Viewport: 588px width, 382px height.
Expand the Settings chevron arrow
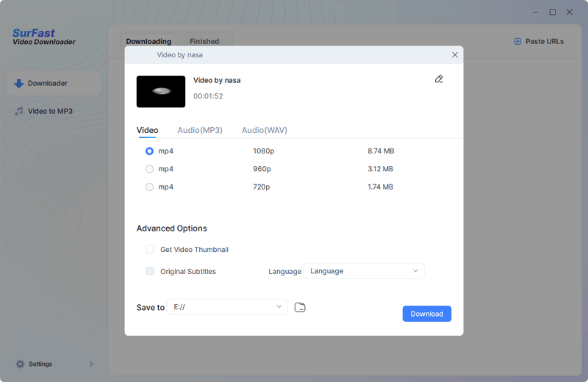coord(91,364)
